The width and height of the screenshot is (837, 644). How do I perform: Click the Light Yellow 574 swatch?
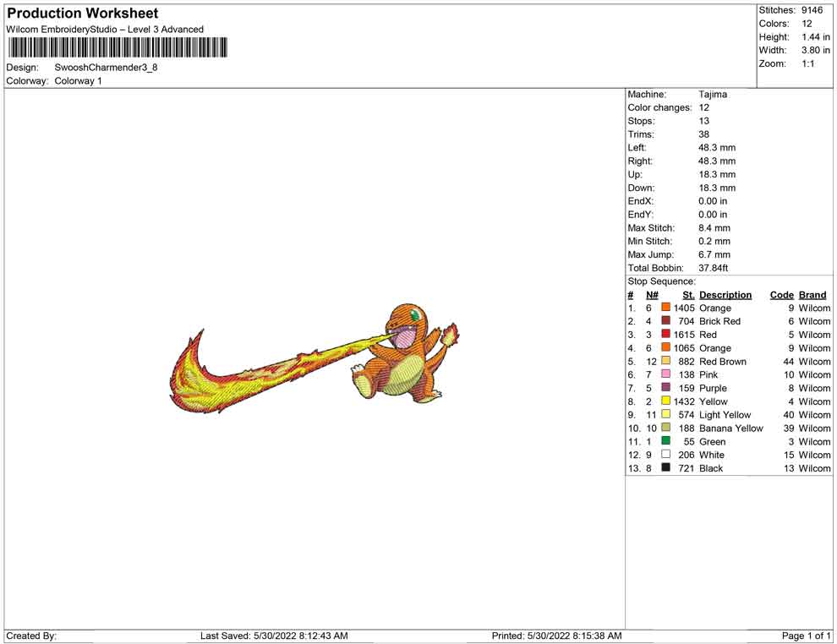(x=665, y=414)
